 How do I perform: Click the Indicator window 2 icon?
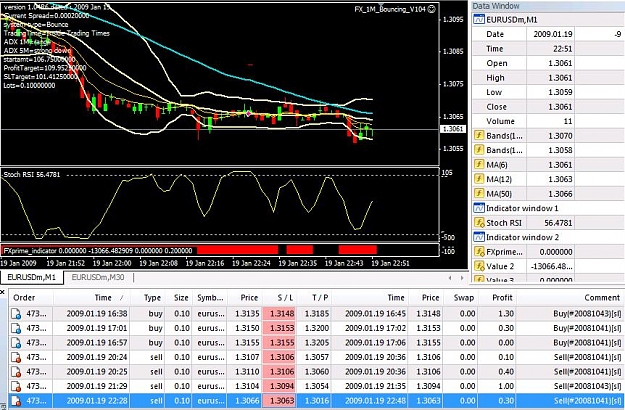coord(479,237)
